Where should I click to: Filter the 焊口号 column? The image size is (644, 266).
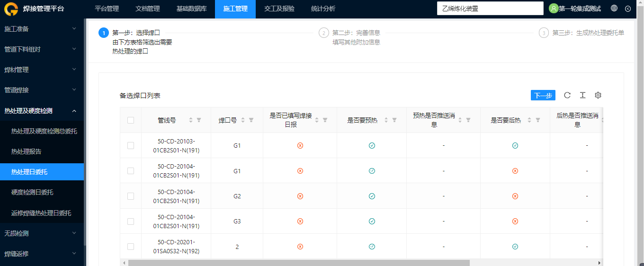click(x=251, y=120)
